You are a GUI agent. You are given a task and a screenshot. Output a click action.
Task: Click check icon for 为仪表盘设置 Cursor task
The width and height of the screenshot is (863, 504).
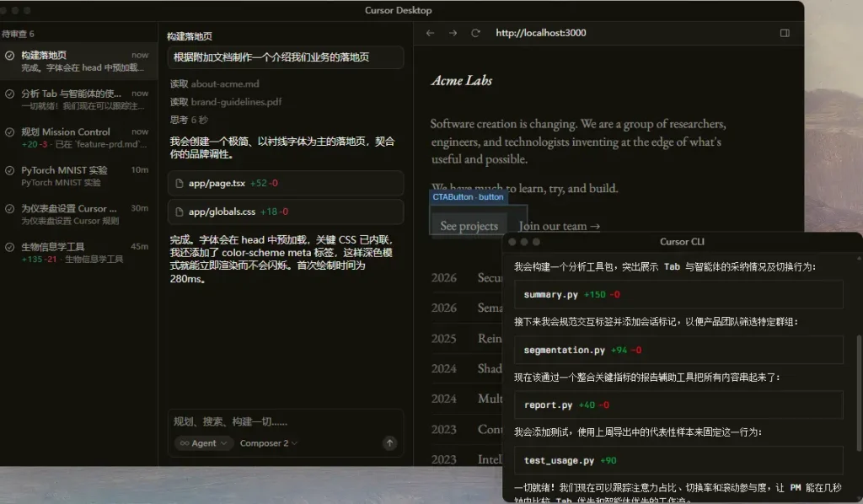[10, 209]
